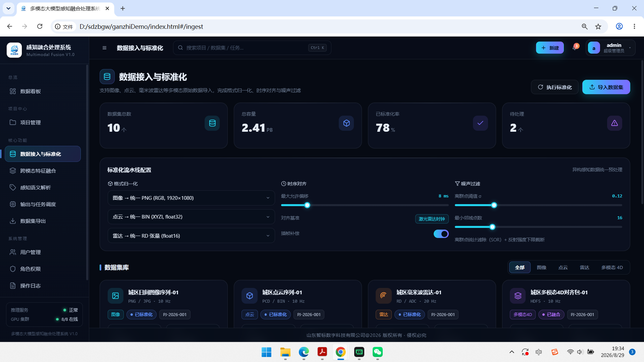Filter dataset library by 点云 tab

(563, 267)
